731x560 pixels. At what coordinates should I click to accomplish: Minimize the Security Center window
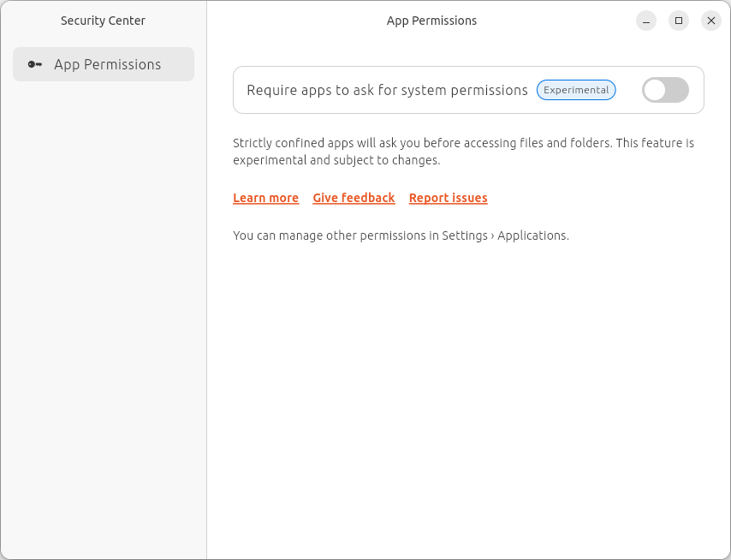tap(646, 21)
